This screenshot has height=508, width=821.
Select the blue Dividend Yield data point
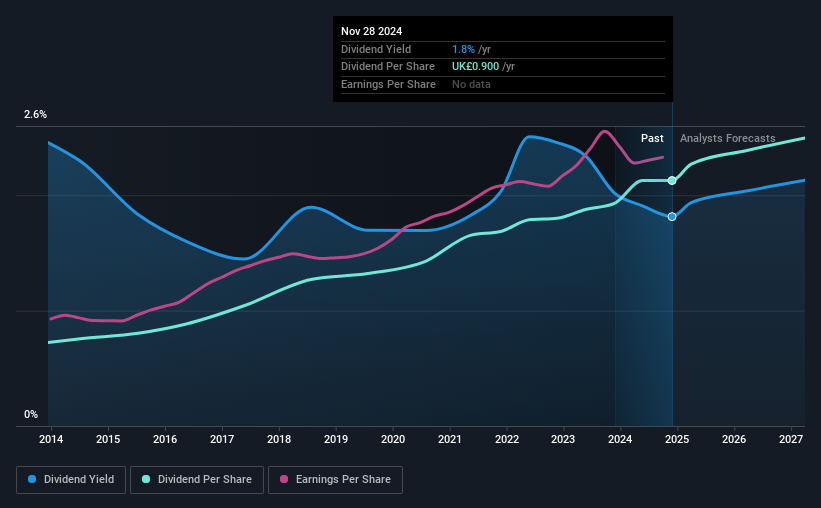(672, 216)
